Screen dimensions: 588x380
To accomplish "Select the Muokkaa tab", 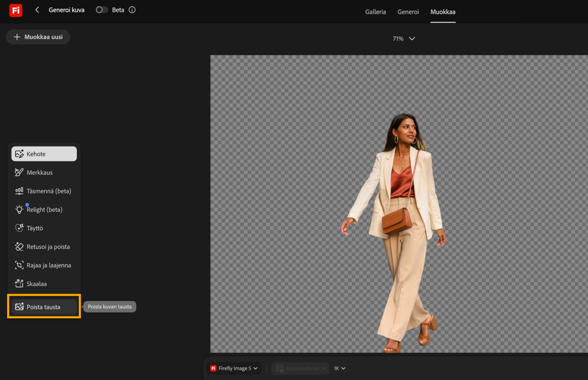I will [443, 12].
